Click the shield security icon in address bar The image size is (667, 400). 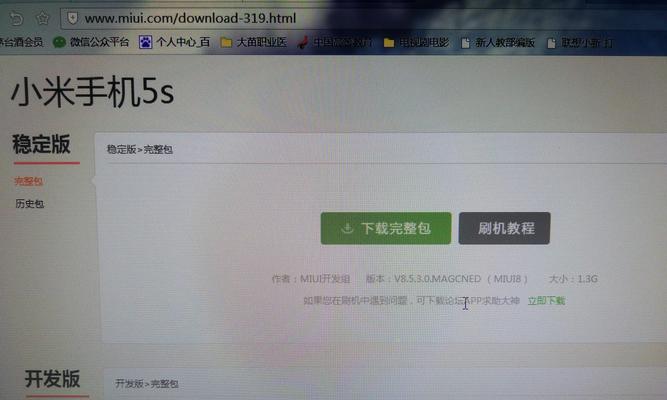73,18
